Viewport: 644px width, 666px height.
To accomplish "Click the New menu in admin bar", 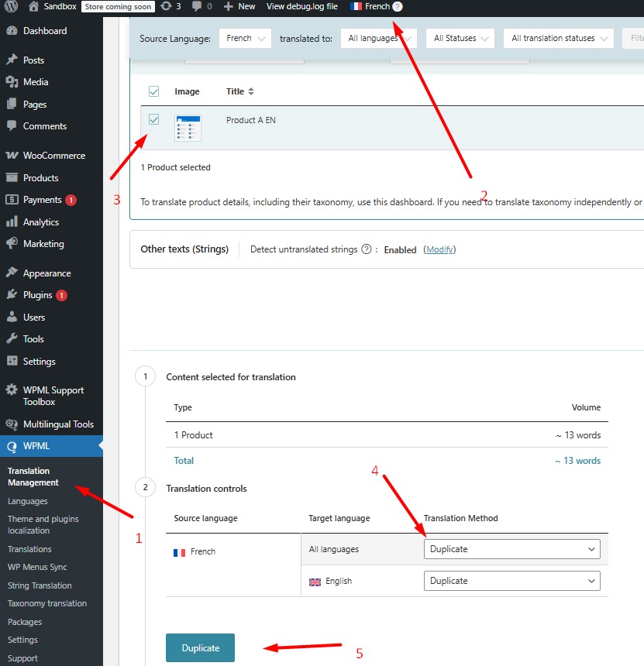I will click(246, 6).
